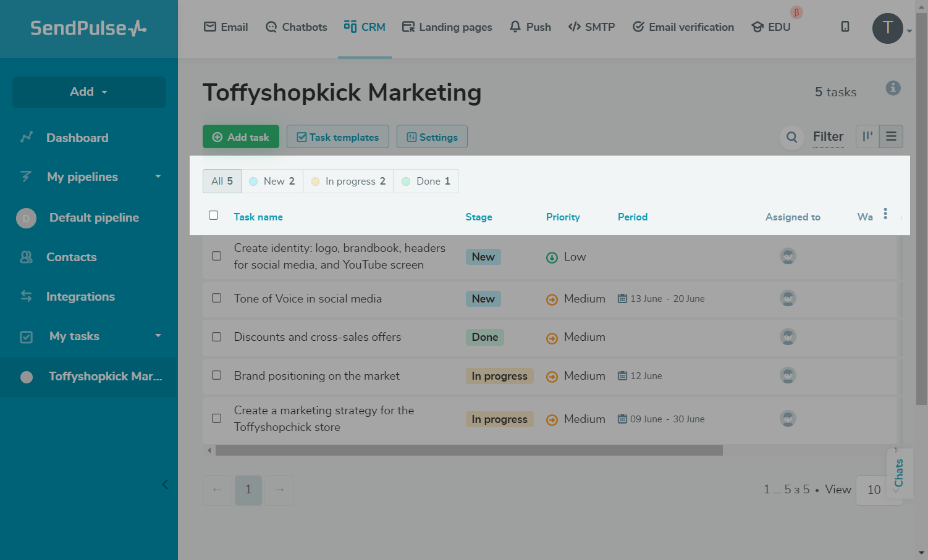Check the Tone of Voice task checkbox
Screen dimensions: 928x560
pos(216,298)
